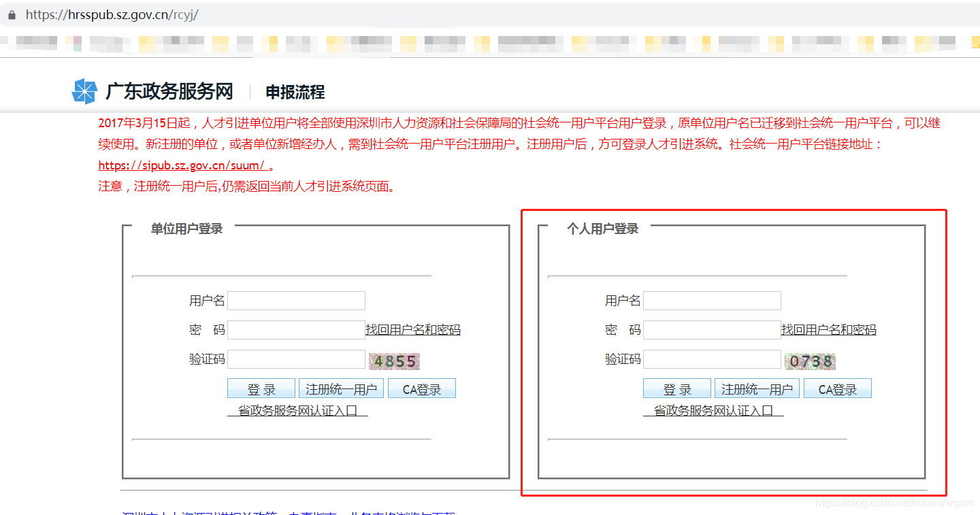This screenshot has height=515, width=980.
Task: Refresh the personal login captcha image 0738
Action: tap(810, 362)
